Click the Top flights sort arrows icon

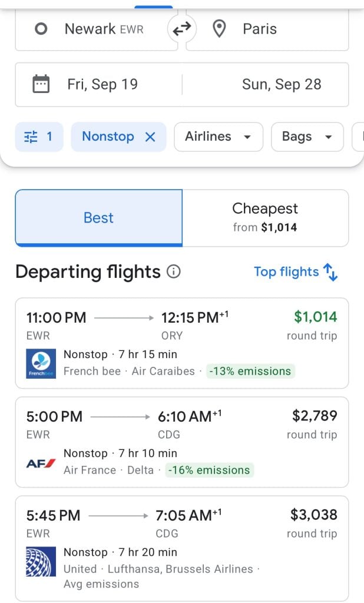tap(331, 272)
